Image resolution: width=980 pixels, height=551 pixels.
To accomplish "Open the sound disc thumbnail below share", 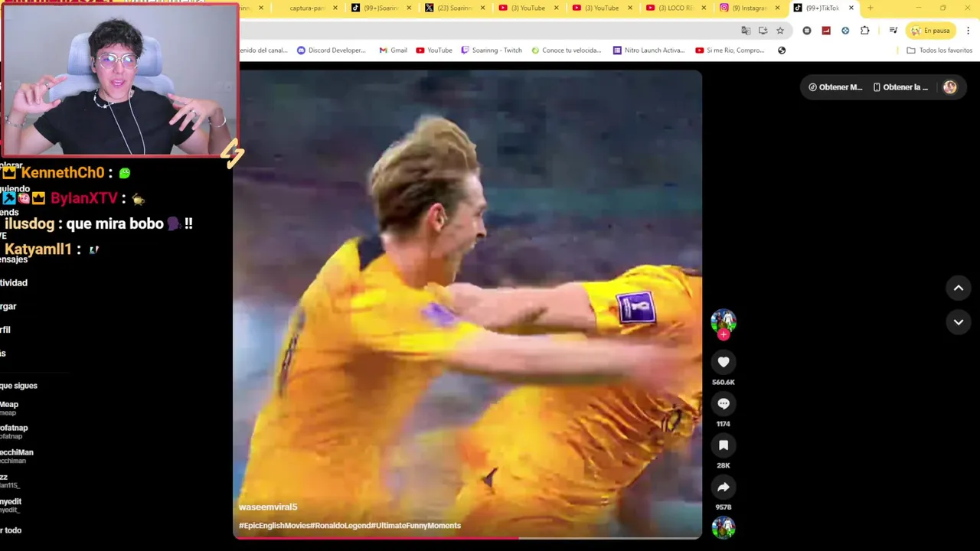I will [x=724, y=528].
